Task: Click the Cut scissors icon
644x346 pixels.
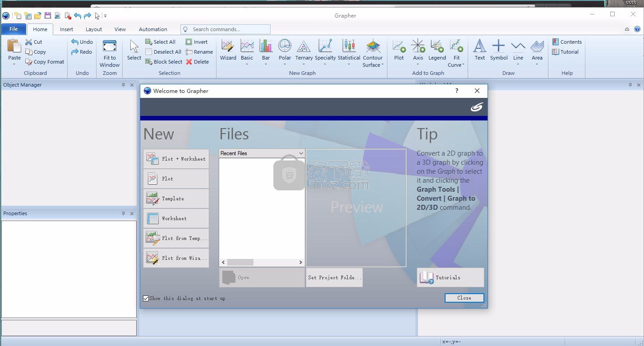Action: [x=29, y=42]
